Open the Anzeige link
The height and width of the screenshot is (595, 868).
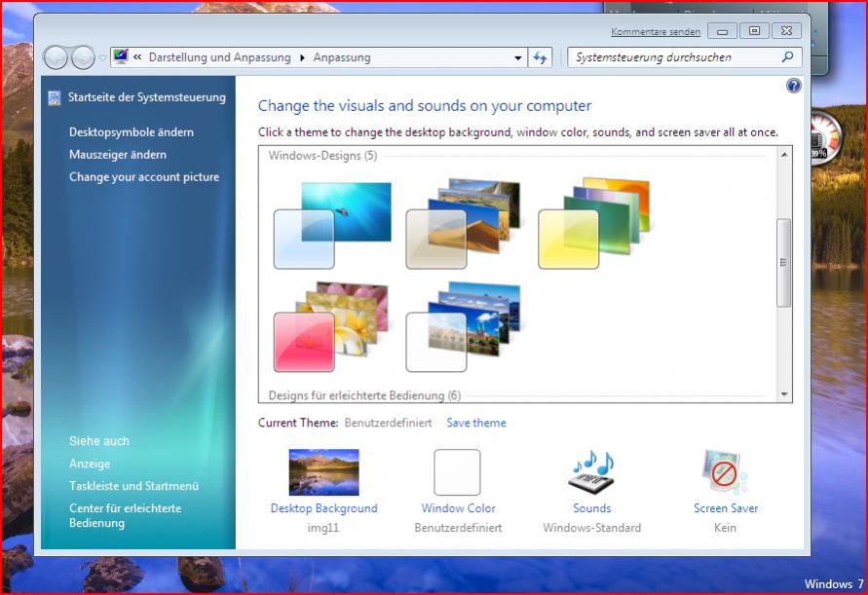(x=90, y=464)
